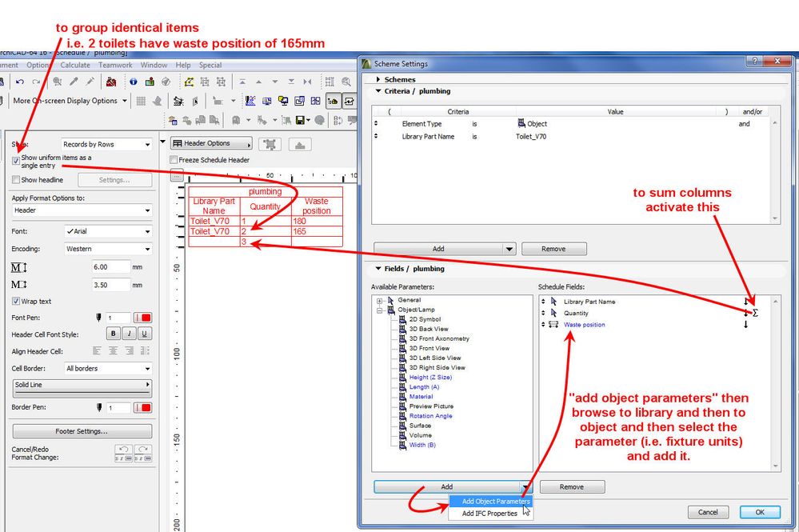Click the Undo arrow in the toolbar
Viewport: 799px width, 532px height.
coord(20,82)
